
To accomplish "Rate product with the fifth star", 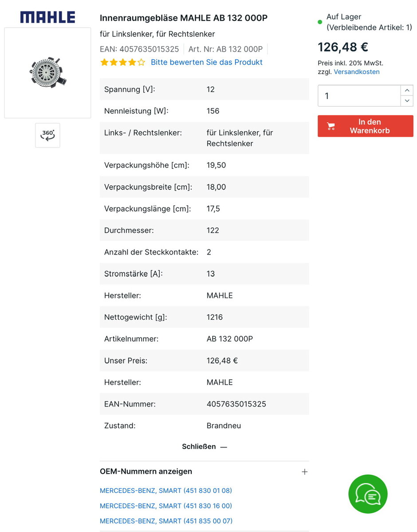I will [x=141, y=63].
